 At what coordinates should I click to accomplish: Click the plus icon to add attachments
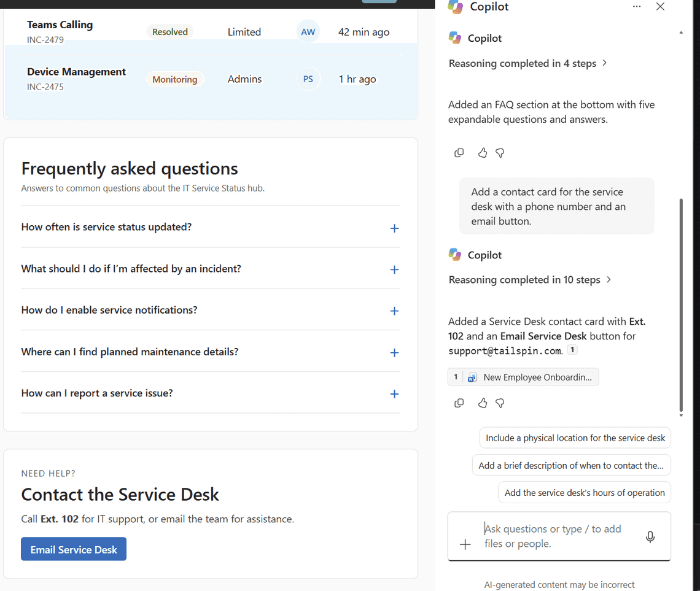pos(465,544)
